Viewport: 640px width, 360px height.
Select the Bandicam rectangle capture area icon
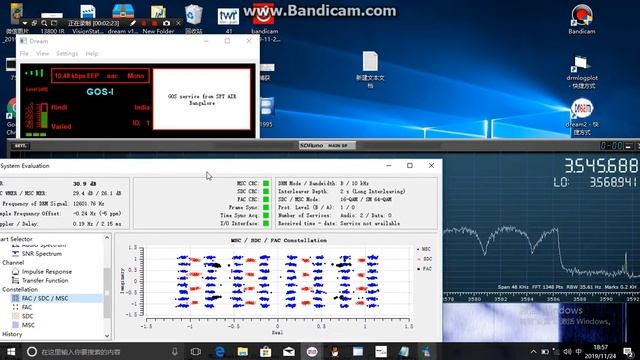54,23
